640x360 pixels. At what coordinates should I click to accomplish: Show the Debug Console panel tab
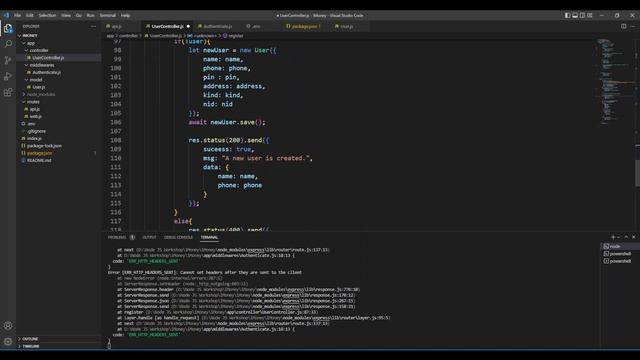click(178, 237)
